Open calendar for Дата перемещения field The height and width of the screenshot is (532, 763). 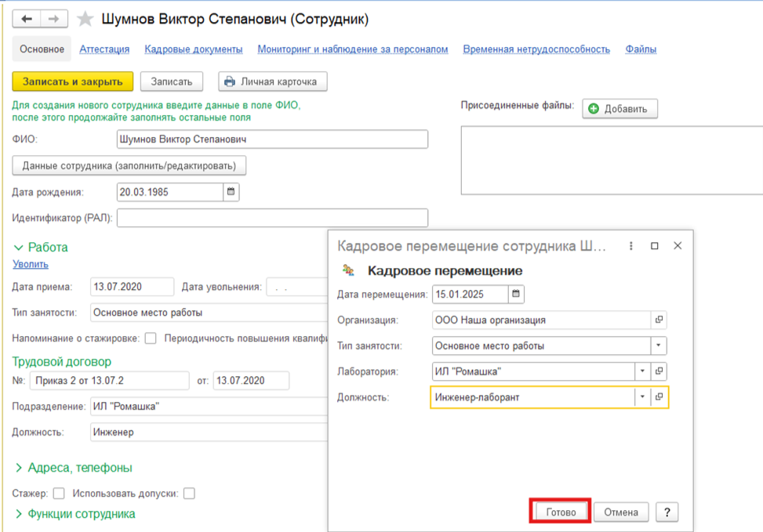pos(516,294)
